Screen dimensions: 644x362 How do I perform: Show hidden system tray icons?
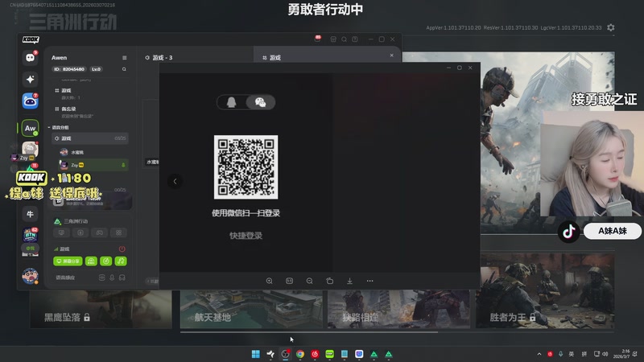pos(539,354)
